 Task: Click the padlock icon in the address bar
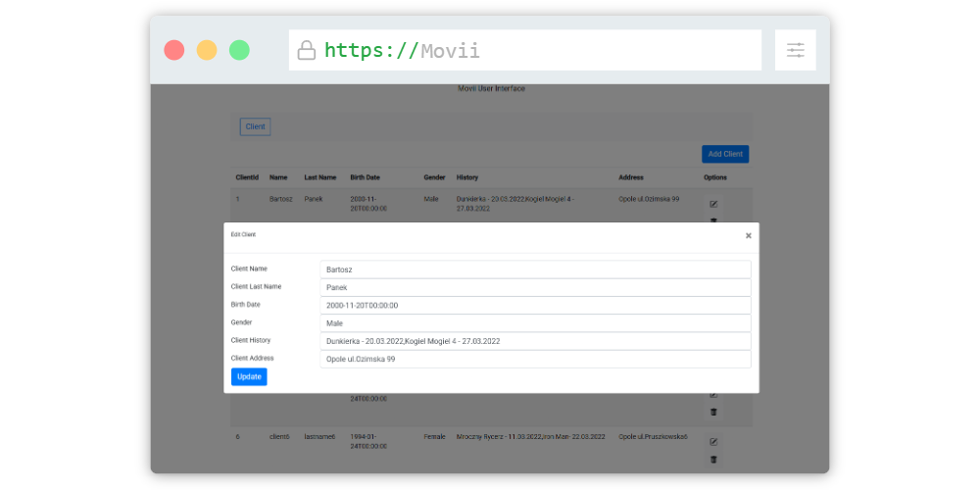(x=307, y=50)
